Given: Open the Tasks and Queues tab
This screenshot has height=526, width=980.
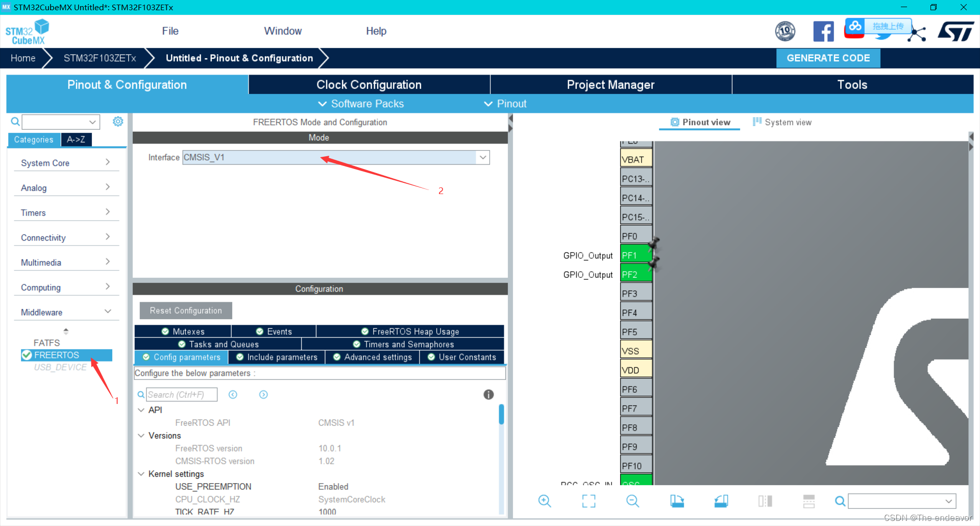Looking at the screenshot, I should (x=218, y=344).
